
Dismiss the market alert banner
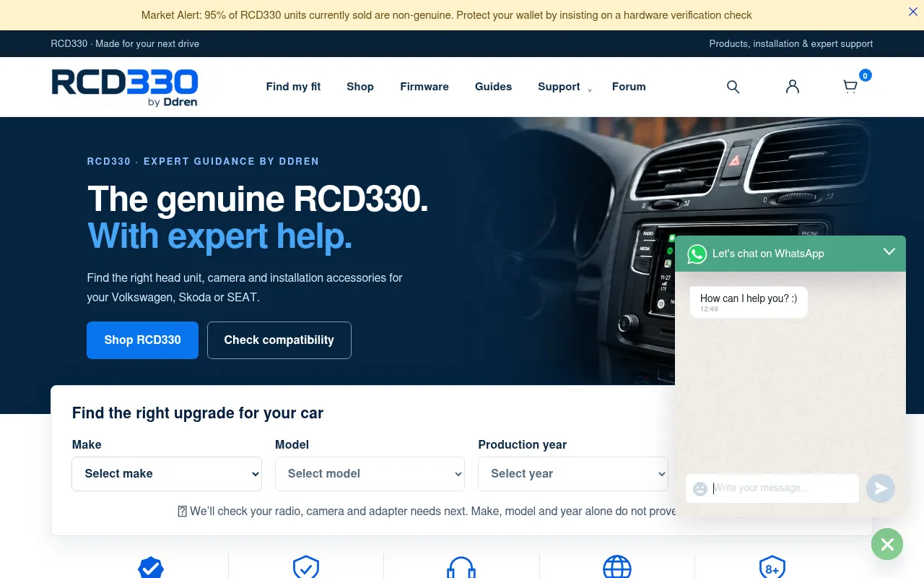[x=913, y=12]
